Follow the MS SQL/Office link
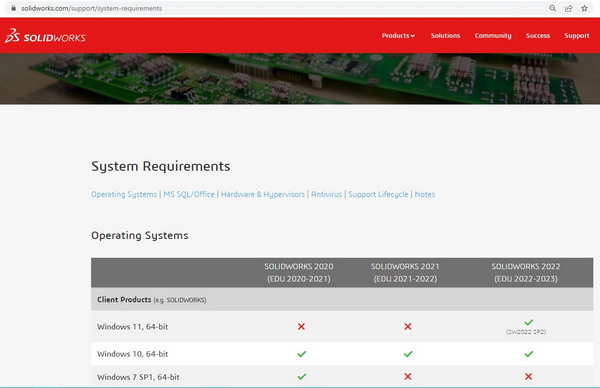This screenshot has height=388, width=600. (x=189, y=194)
